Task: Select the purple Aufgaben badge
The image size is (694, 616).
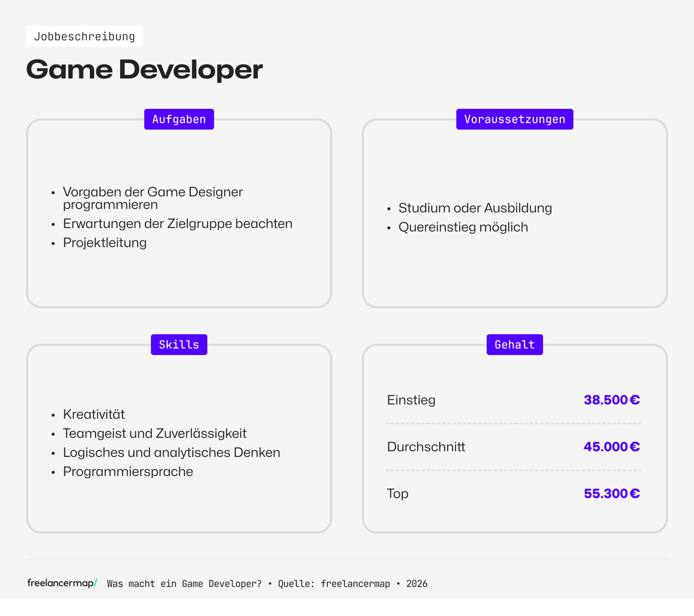Action: click(x=179, y=119)
